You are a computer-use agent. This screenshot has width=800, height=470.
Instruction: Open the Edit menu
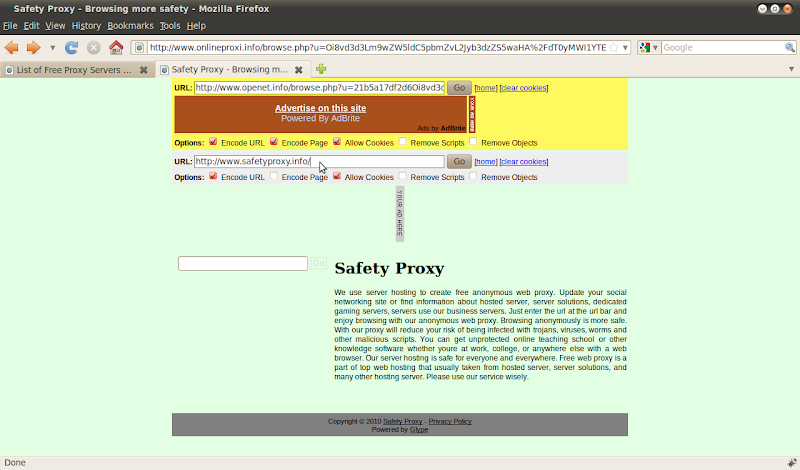pos(31,26)
